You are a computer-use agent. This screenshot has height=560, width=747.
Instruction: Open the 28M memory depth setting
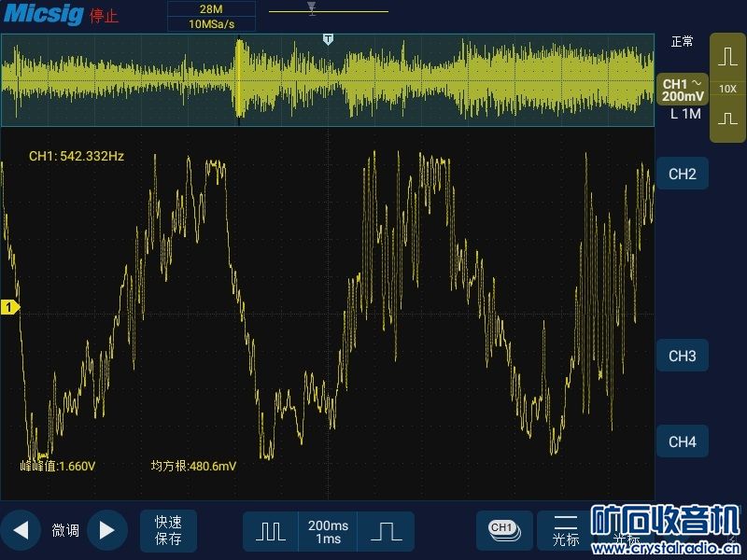(211, 8)
